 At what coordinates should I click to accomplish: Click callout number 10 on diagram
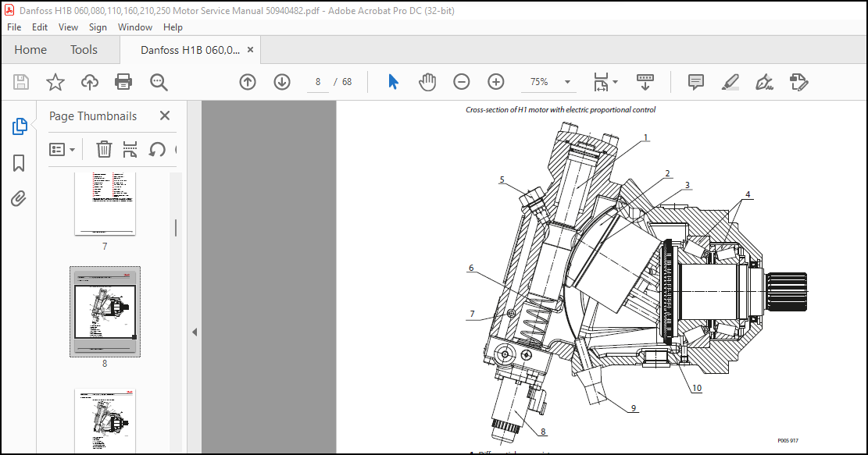click(x=696, y=388)
